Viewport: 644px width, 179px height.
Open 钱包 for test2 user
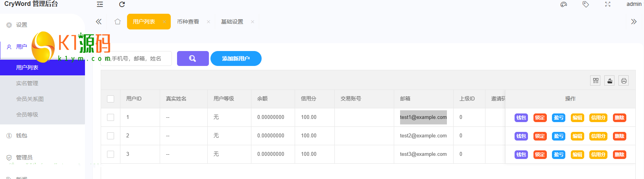(x=521, y=136)
